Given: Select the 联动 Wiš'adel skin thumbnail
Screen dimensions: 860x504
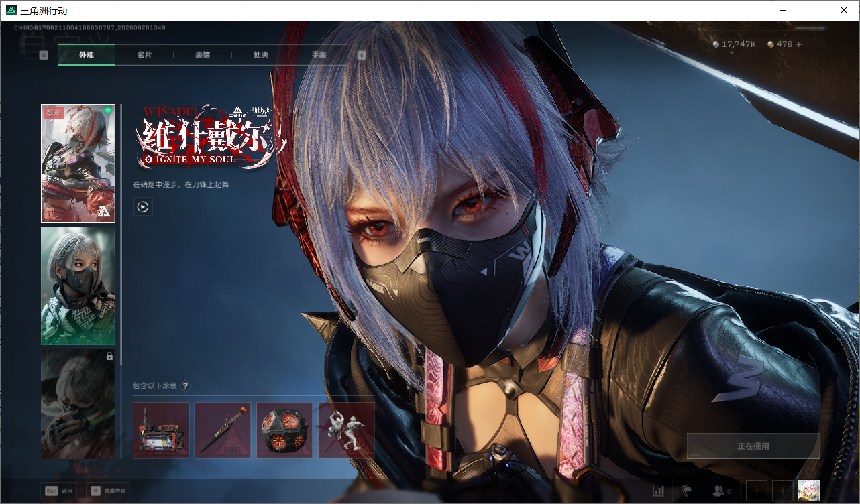Looking at the screenshot, I should (x=78, y=163).
